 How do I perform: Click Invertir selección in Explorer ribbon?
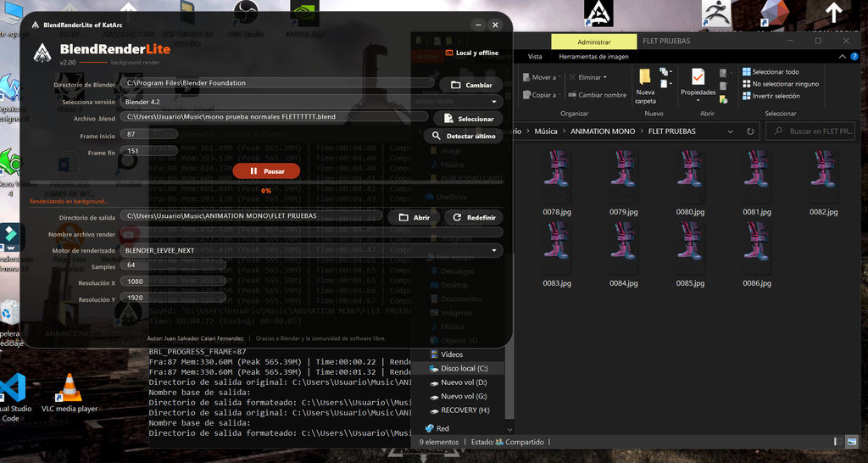[771, 97]
